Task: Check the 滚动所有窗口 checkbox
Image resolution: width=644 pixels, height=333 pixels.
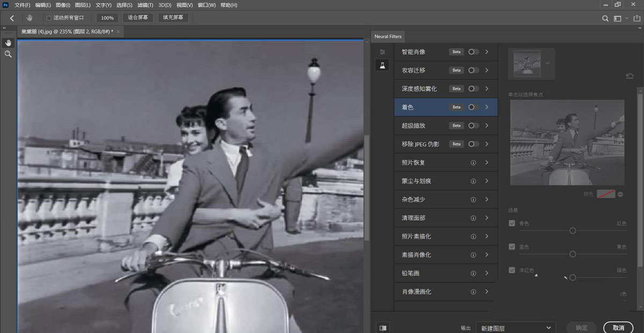Action: click(x=49, y=18)
